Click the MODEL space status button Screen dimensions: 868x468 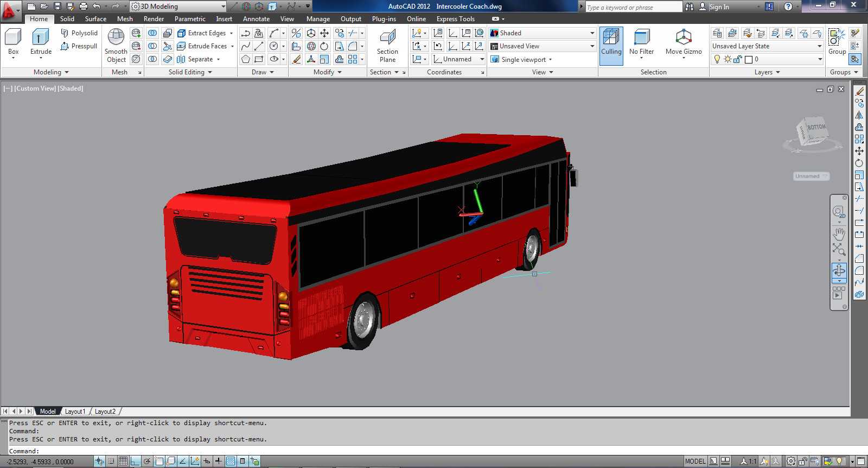pos(695,461)
